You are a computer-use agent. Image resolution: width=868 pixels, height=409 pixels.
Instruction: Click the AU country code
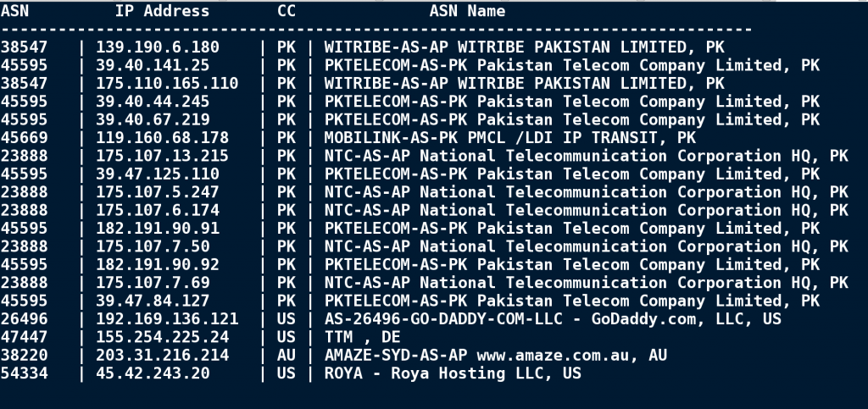point(287,356)
